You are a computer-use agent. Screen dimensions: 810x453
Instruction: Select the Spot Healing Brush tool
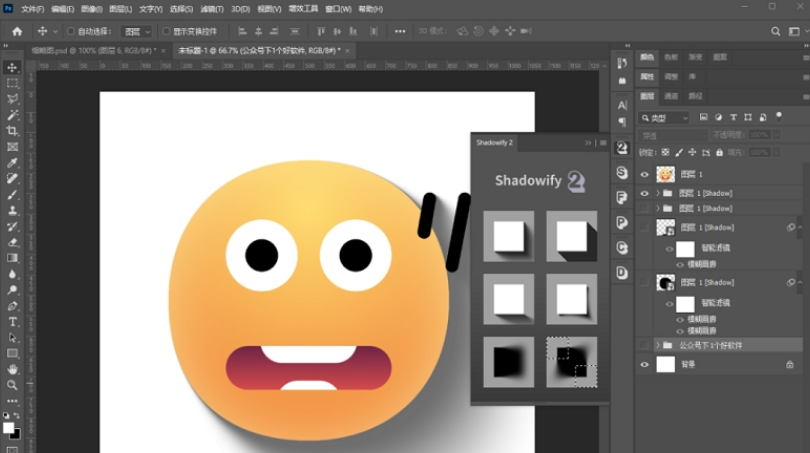pos(12,179)
